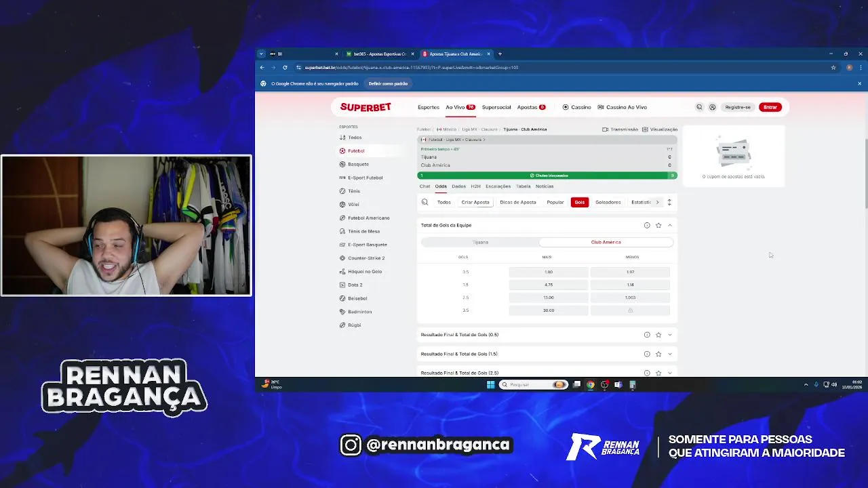Image resolution: width=868 pixels, height=488 pixels.
Task: Bookmark this page with the star icon
Action: [833, 68]
